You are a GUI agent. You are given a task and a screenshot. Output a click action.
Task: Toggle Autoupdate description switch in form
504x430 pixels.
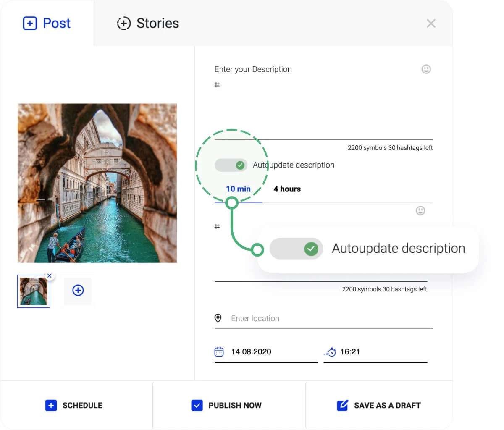click(231, 165)
